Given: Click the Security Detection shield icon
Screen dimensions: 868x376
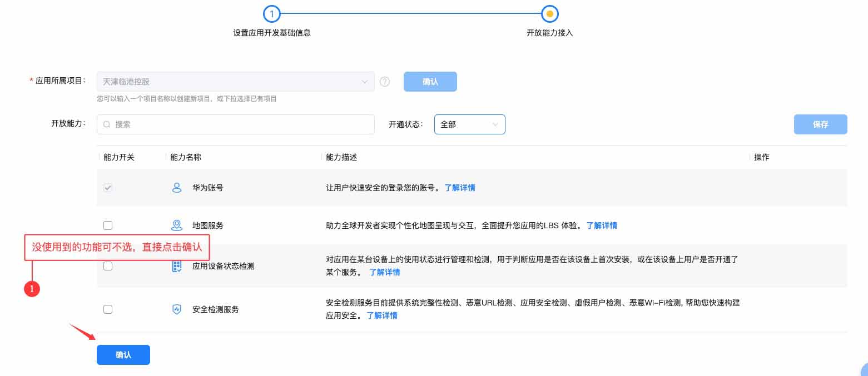Looking at the screenshot, I should click(x=177, y=309).
